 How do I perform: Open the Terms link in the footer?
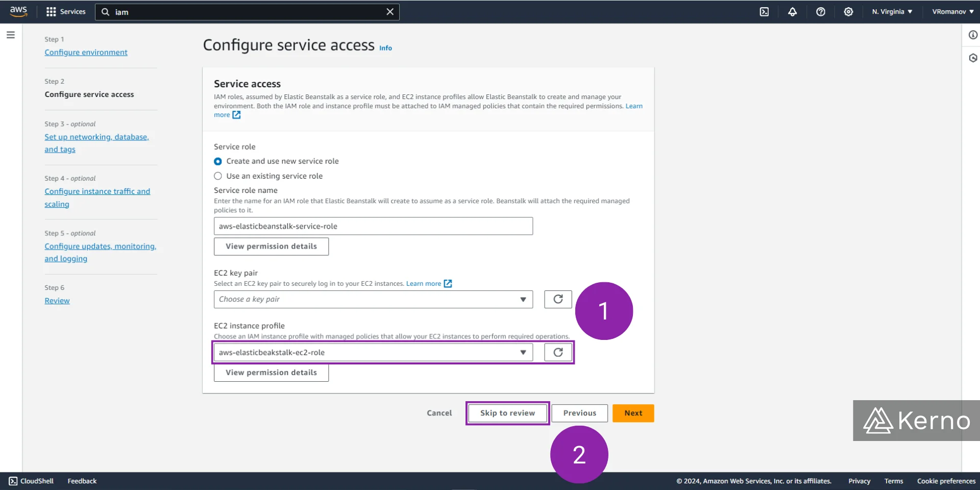[893, 481]
